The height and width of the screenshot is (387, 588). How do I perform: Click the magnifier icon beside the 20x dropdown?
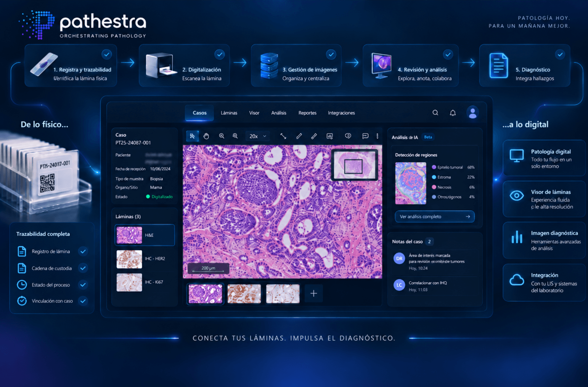[x=235, y=136]
